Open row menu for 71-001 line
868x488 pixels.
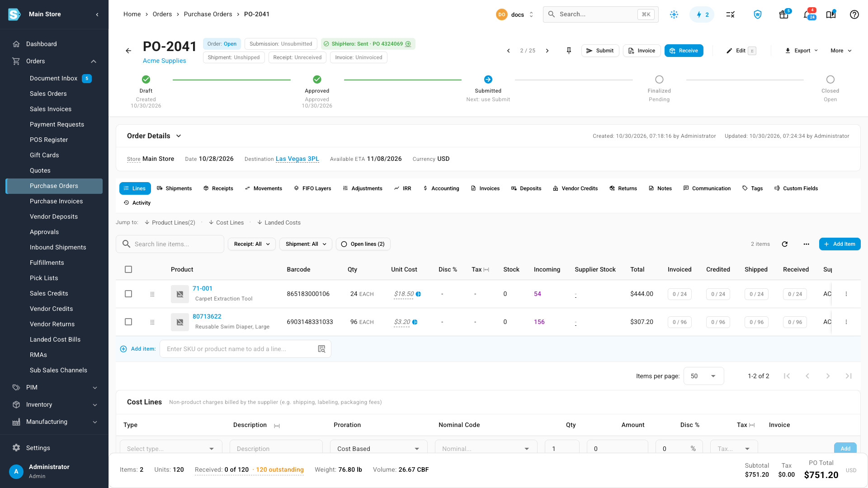tap(846, 294)
